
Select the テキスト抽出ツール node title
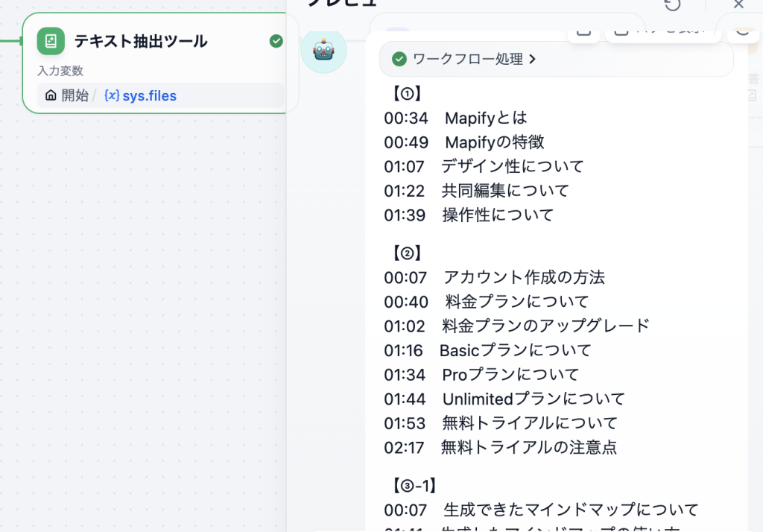click(x=141, y=42)
